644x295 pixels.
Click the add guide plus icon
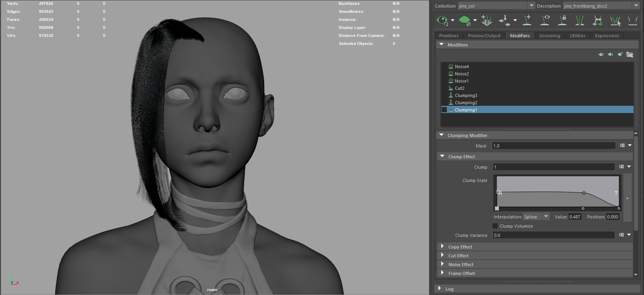(x=527, y=20)
